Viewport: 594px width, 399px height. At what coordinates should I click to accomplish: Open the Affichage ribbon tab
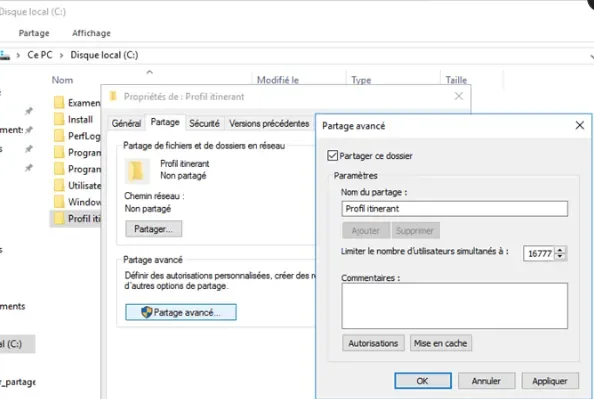click(91, 33)
